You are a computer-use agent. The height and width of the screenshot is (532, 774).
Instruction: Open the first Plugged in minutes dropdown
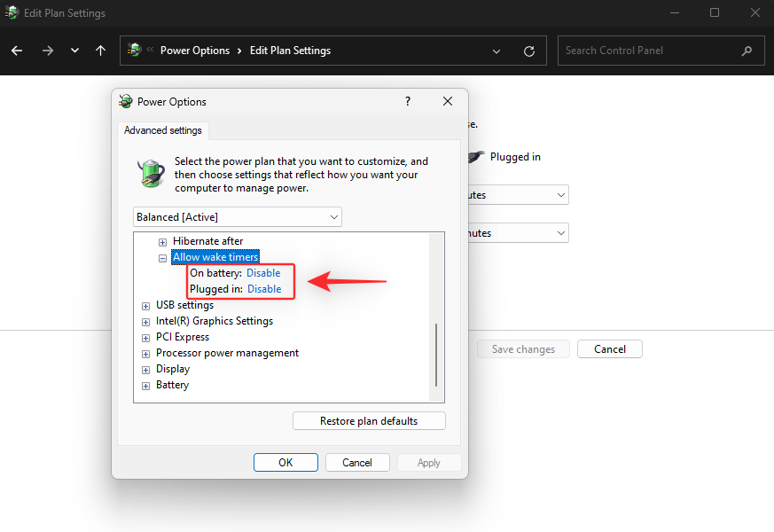click(518, 195)
